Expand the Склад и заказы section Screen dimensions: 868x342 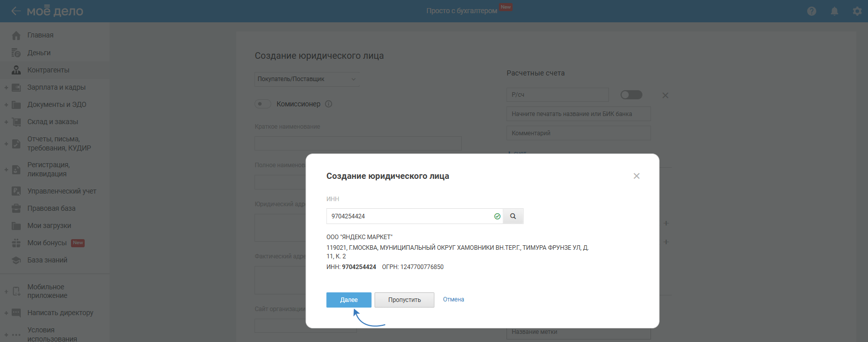click(x=6, y=122)
